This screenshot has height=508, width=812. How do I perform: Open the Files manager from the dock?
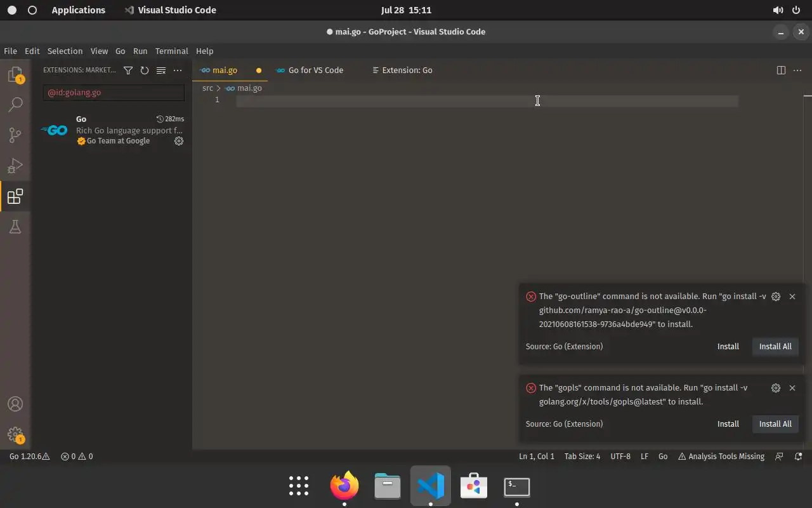pos(388,486)
